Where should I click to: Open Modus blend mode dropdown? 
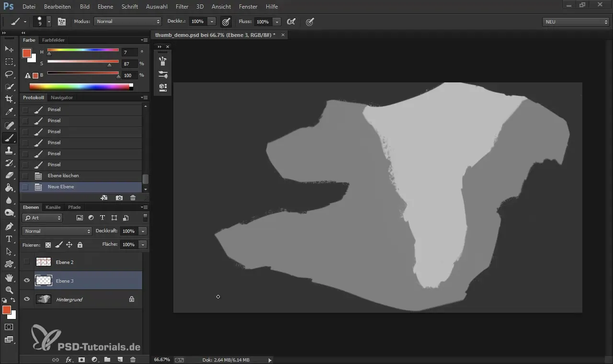pos(128,22)
